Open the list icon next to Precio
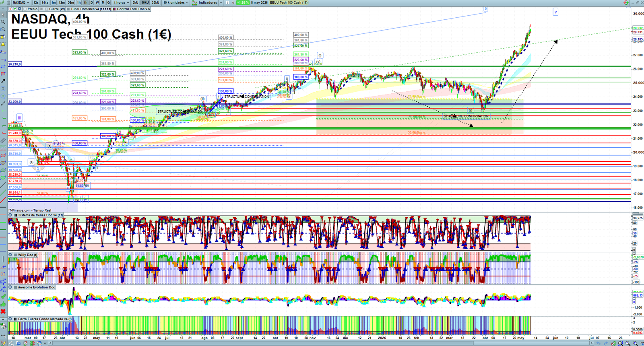Viewport: 644px width, 346px height. tap(41, 9)
